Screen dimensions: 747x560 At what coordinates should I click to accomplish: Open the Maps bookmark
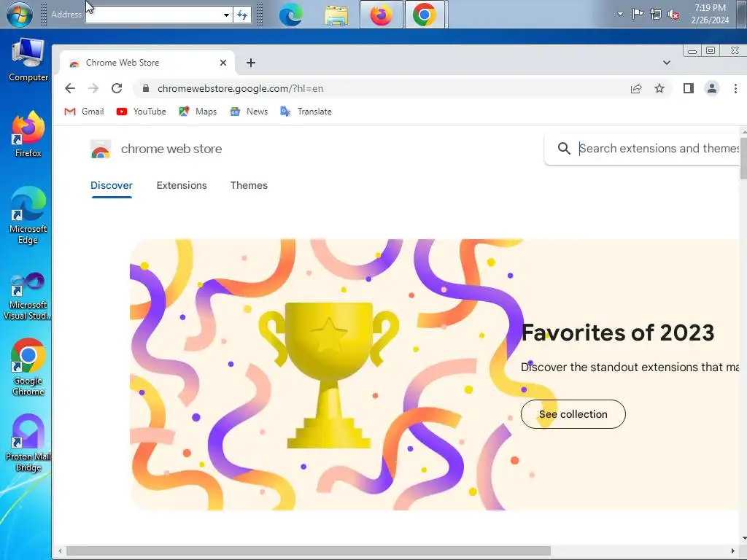coord(198,112)
